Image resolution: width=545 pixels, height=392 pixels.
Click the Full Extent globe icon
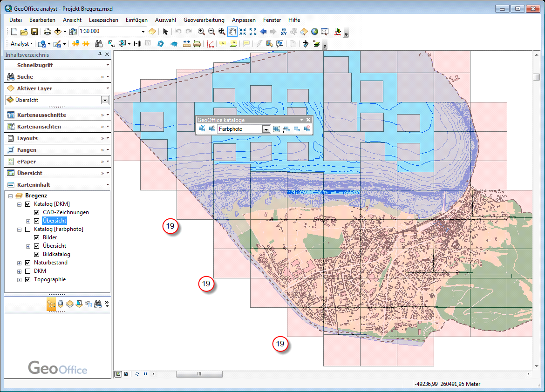point(314,32)
